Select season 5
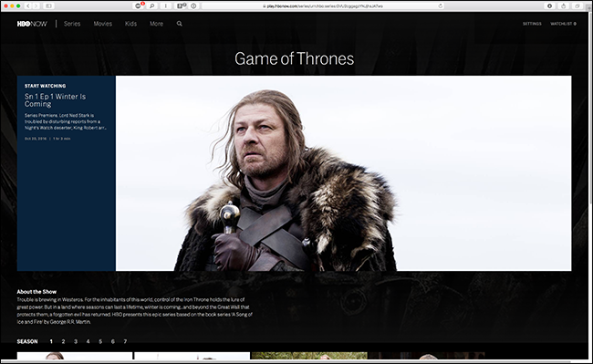This screenshot has width=593, height=364. [x=100, y=341]
